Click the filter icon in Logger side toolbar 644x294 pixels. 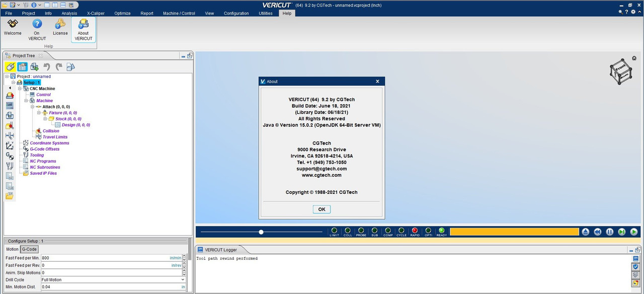[635, 275]
